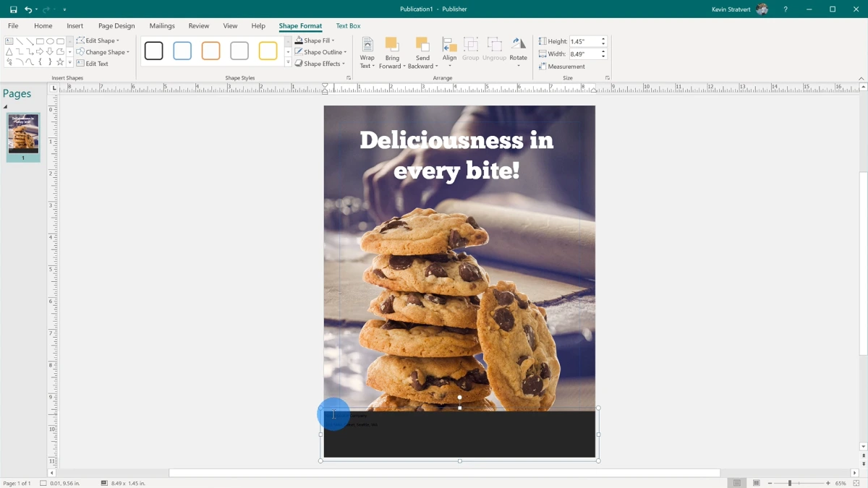Pick the Oval shape in Insert Shapes
Image resolution: width=868 pixels, height=488 pixels.
(50, 41)
